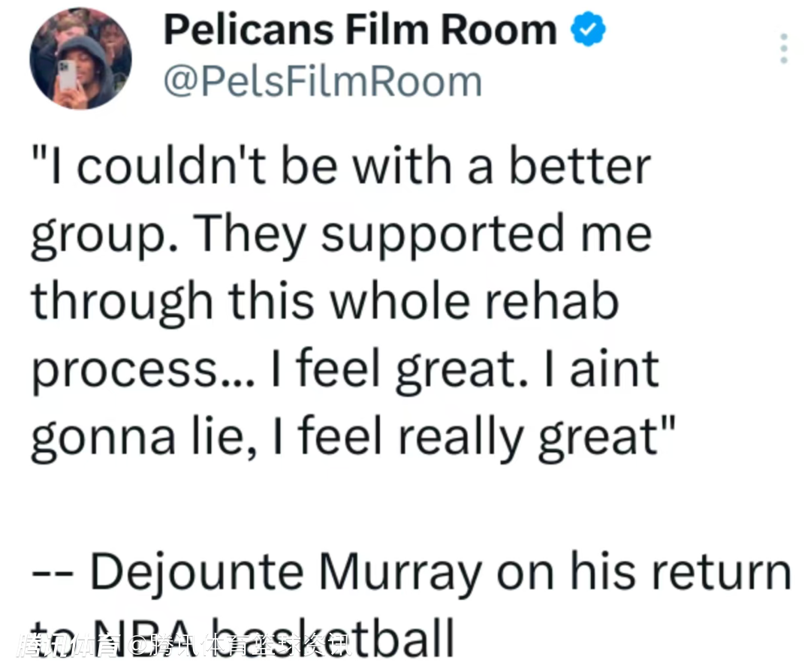Click the line "through this whole rehab"

pyautogui.click(x=324, y=301)
